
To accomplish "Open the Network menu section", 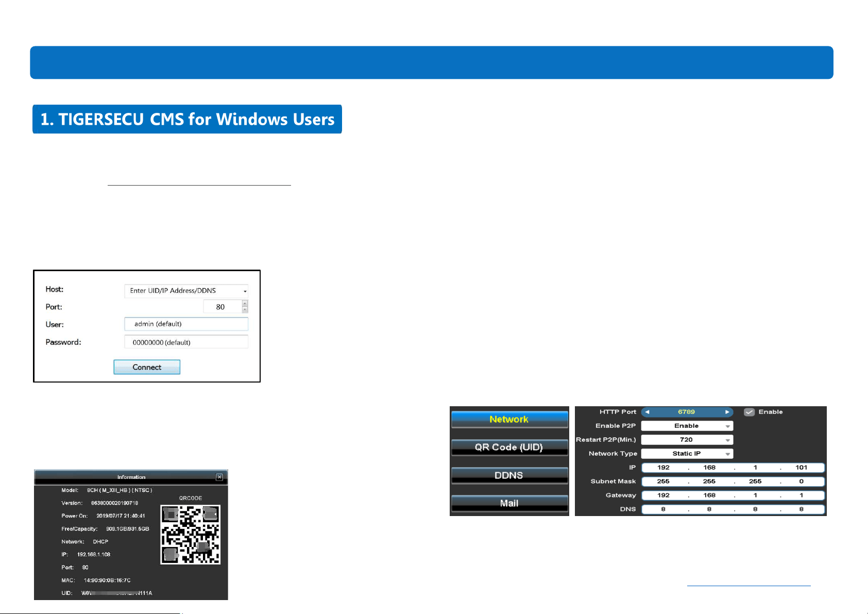I will [509, 419].
